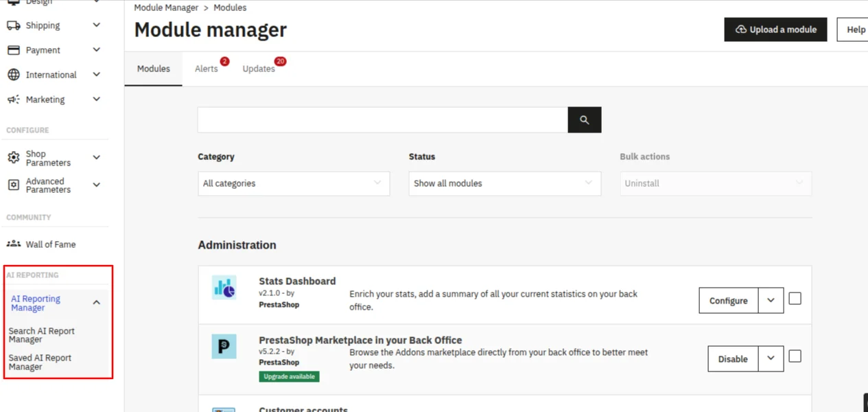
Task: Click Disable for PrestaShop Marketplace
Action: 733,358
